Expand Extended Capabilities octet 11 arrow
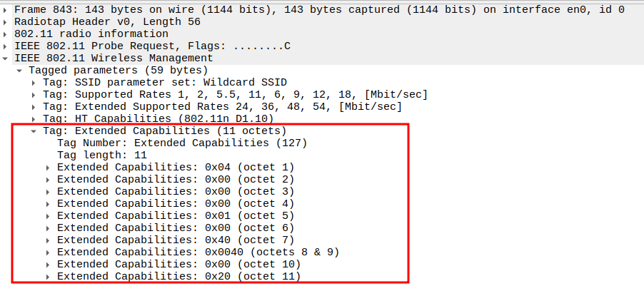Image resolution: width=644 pixels, height=286 pixels. point(48,276)
